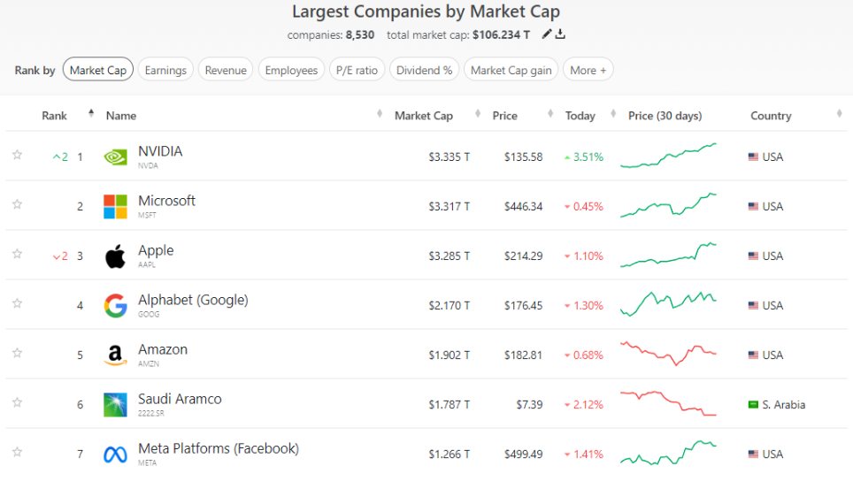Click the Saudi Aramco 30-day price chart

(x=669, y=404)
